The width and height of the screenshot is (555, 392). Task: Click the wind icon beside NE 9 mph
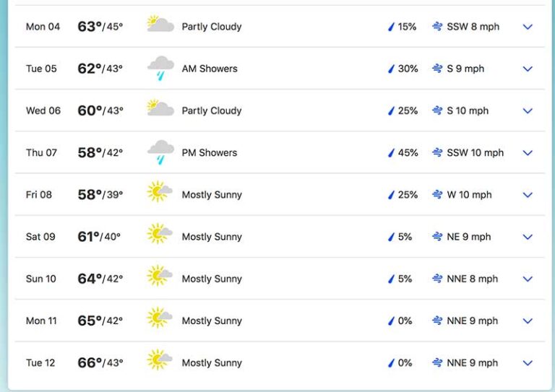[437, 237]
